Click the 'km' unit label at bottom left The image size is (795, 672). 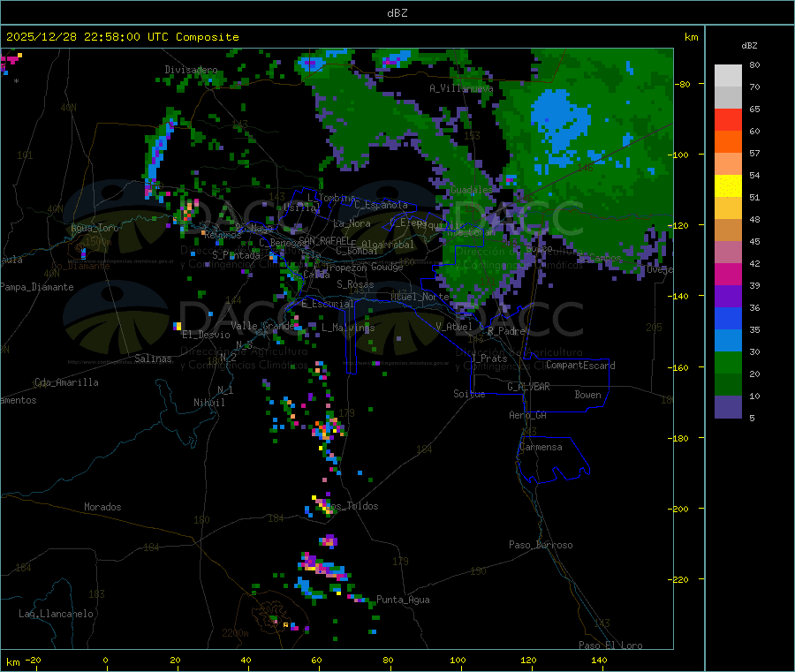pos(12,662)
